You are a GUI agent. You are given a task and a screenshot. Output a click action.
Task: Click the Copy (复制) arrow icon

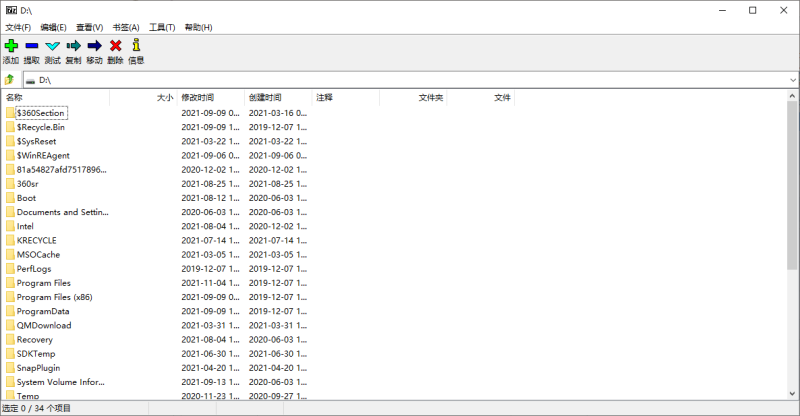73,45
